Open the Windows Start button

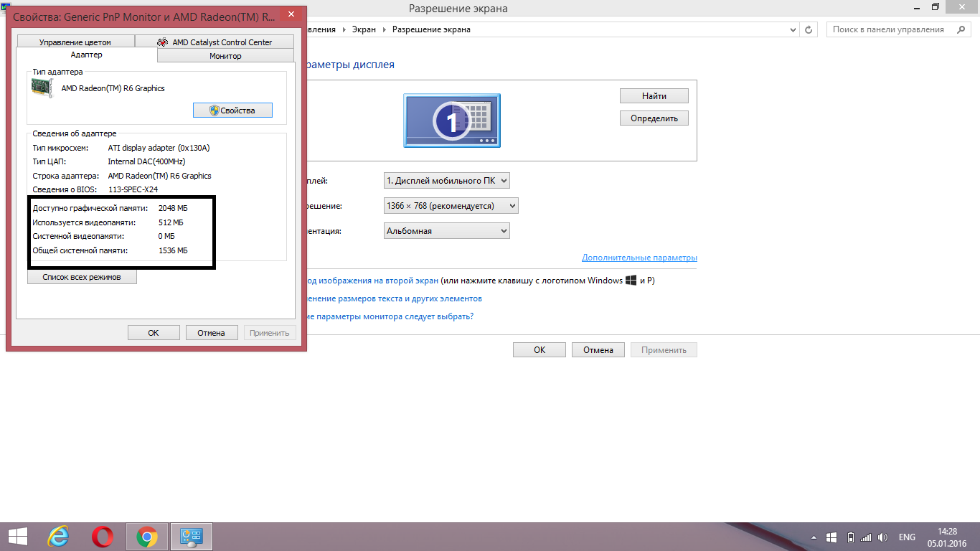click(17, 537)
